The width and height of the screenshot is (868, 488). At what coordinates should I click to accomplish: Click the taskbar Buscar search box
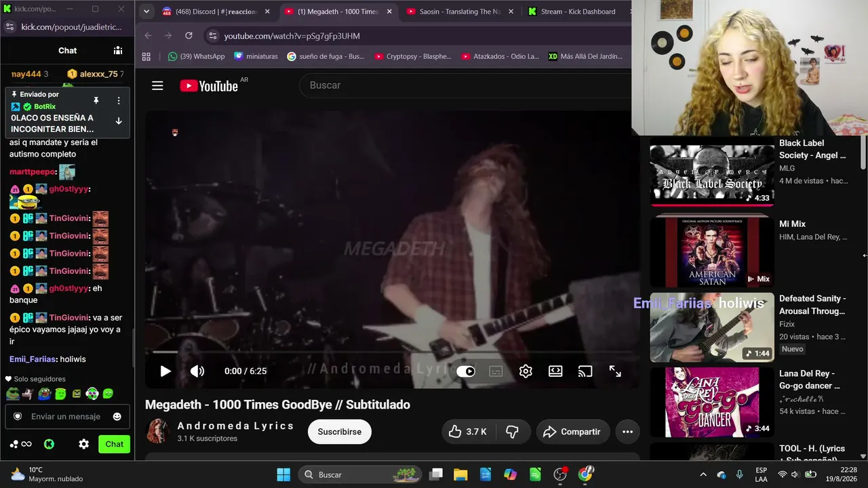(360, 474)
